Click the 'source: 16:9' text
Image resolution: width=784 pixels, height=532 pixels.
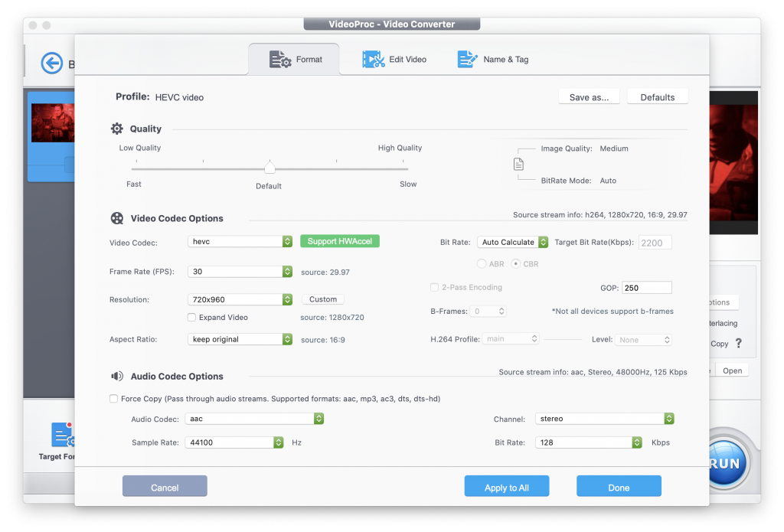pyautogui.click(x=322, y=340)
